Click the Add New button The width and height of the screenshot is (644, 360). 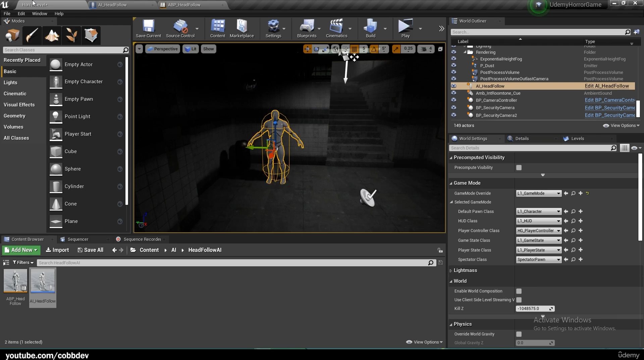point(21,250)
